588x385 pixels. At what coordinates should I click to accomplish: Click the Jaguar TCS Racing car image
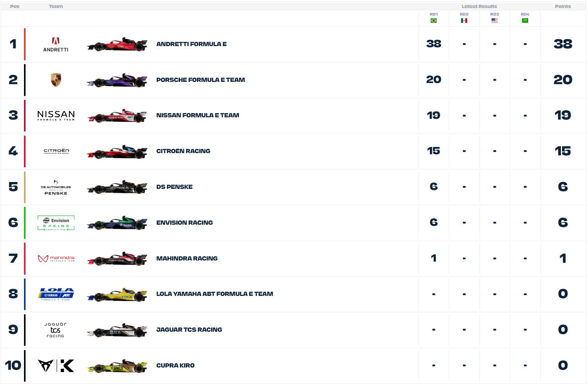coord(117,331)
